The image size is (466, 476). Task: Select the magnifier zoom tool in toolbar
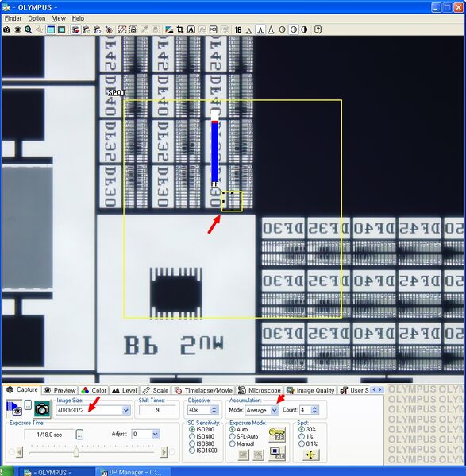pos(29,29)
